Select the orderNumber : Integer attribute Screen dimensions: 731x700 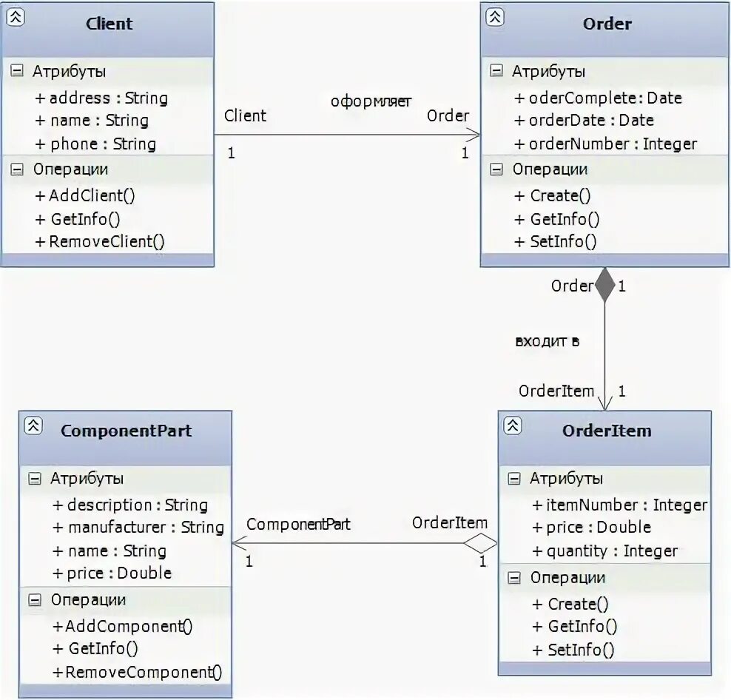pyautogui.click(x=612, y=144)
